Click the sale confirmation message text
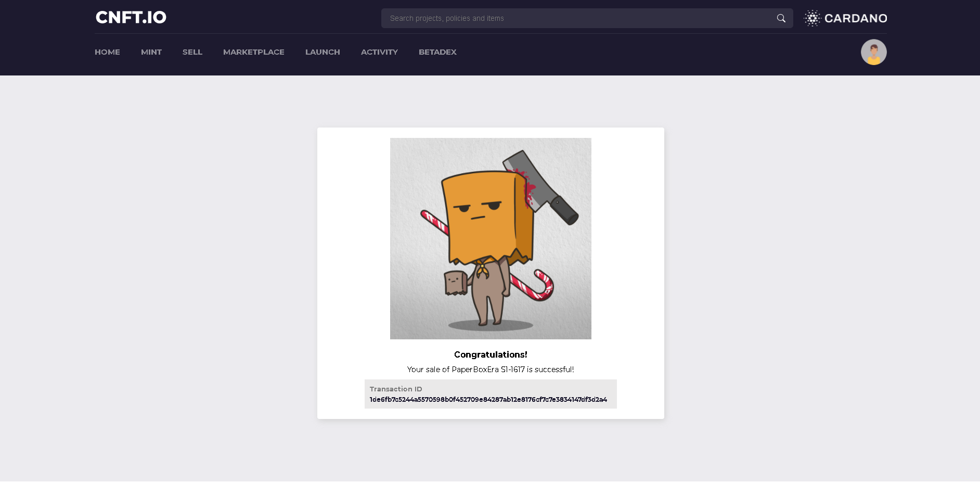Viewport: 980px width, 483px height. (491, 370)
